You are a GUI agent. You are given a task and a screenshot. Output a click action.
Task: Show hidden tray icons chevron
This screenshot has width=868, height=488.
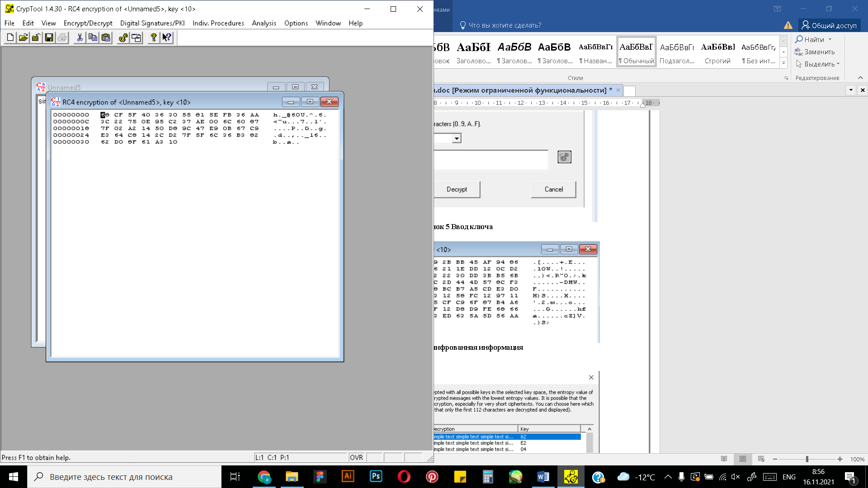pos(668,477)
